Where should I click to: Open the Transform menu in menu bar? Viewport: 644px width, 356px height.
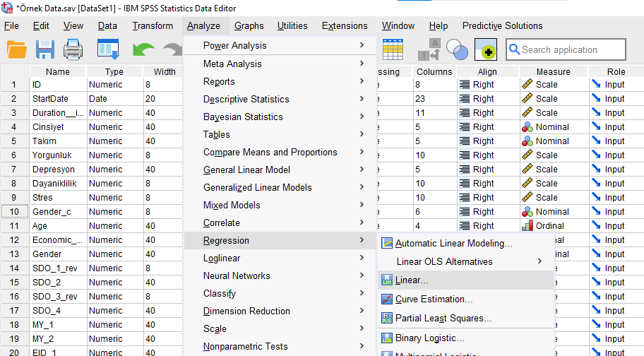(153, 26)
